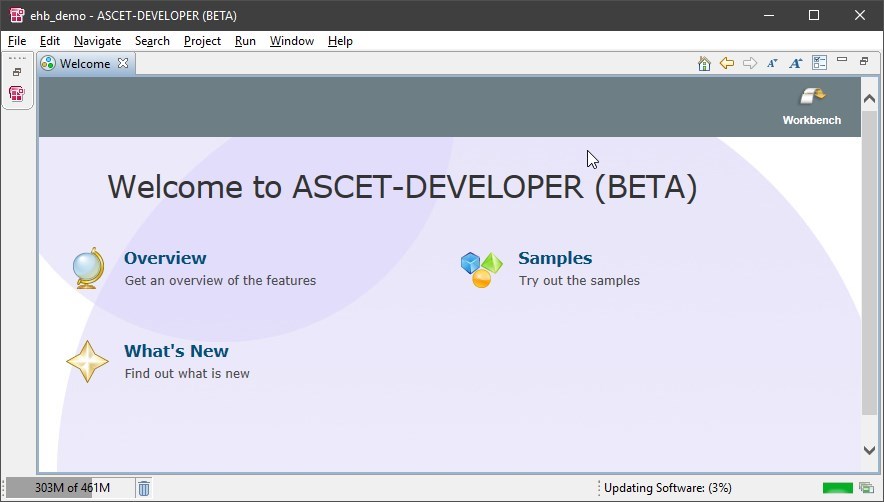Click the green update progress bar

[837, 488]
